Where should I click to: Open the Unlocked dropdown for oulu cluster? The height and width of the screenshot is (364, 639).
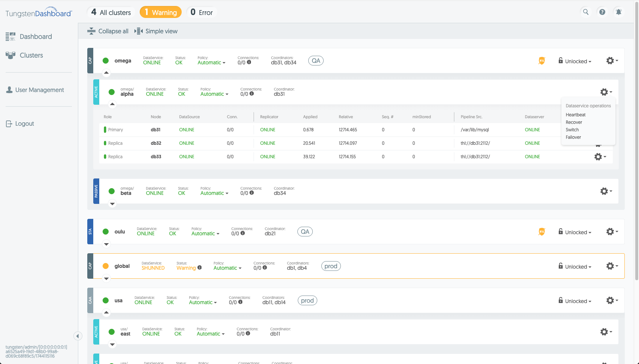575,232
